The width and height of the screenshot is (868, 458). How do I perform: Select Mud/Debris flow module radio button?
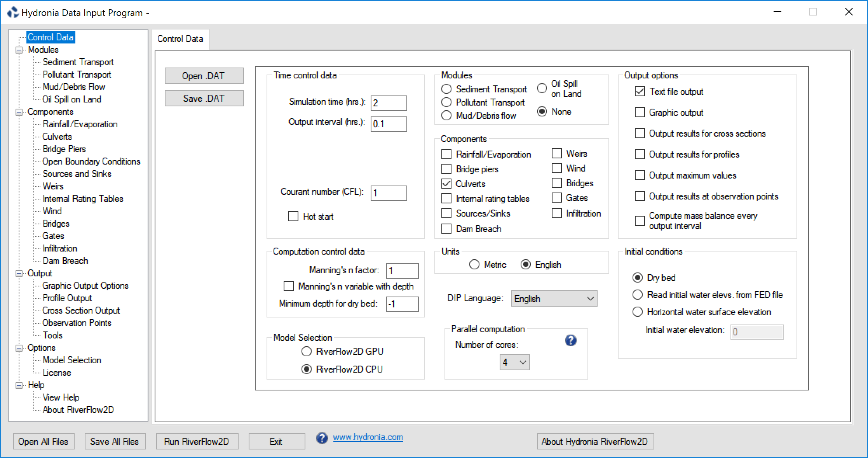[x=446, y=115]
